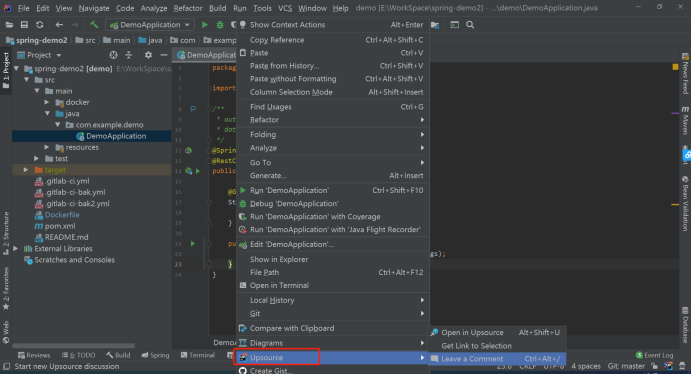
Task: Open the News Feed sidebar panel
Action: (685, 73)
